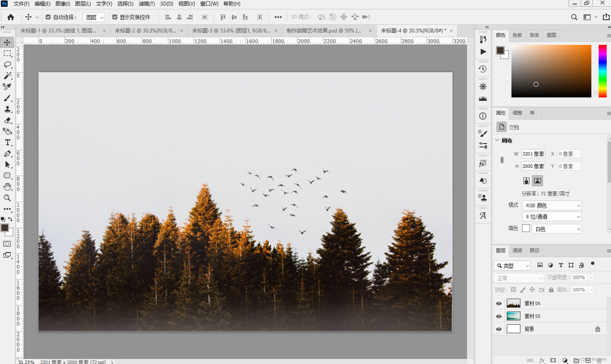Open the 文件(F) menu
The image size is (611, 364).
tap(21, 4)
